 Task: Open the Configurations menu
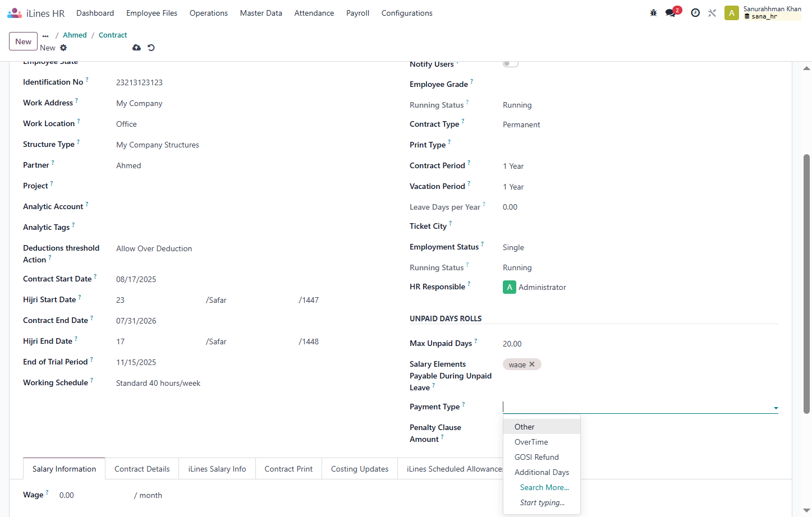click(x=407, y=13)
